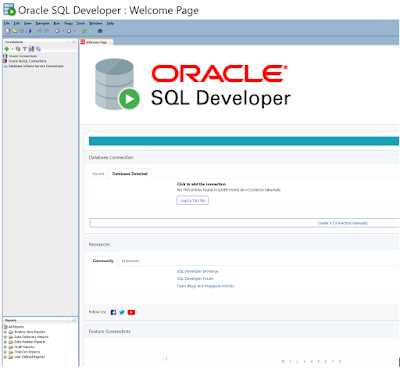Open the Run menu
This screenshot has height=370, width=400.
tap(57, 23)
